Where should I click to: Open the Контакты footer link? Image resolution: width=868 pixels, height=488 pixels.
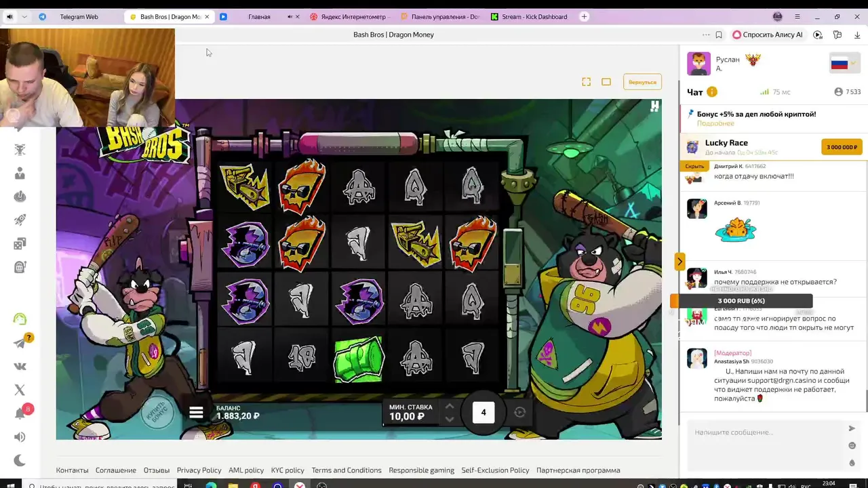pyautogui.click(x=72, y=470)
